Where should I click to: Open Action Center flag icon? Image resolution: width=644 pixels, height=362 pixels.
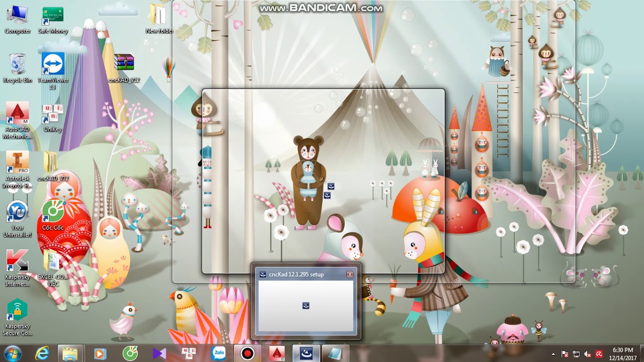pos(565,354)
